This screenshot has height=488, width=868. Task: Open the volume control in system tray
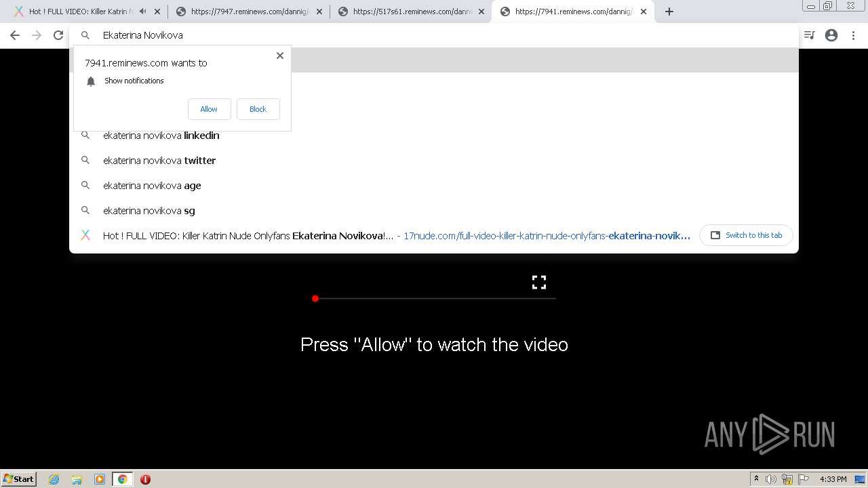coord(771,479)
